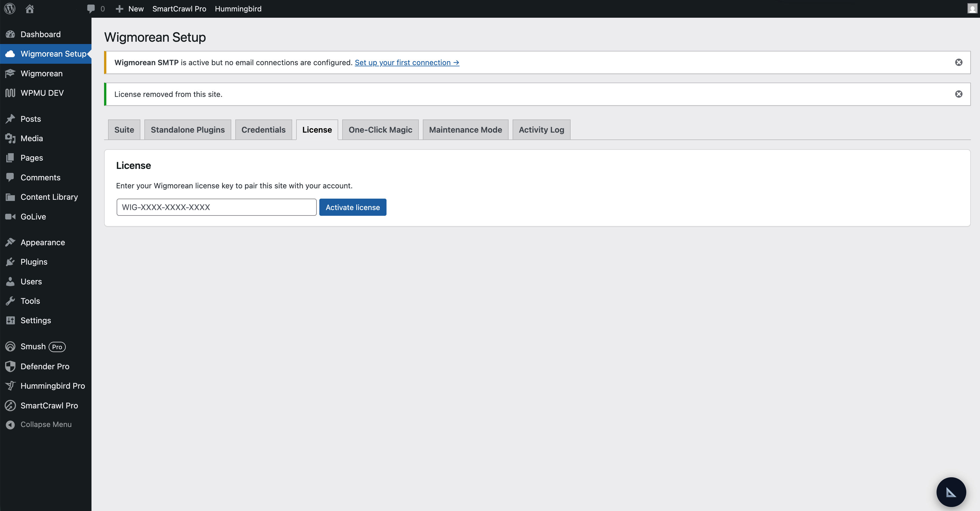The image size is (980, 511).
Task: Dismiss the License removed notice
Action: pos(958,94)
